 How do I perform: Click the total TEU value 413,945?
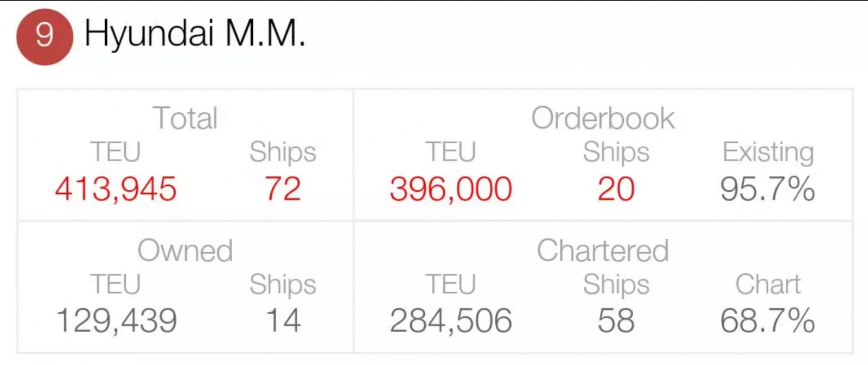(x=116, y=189)
